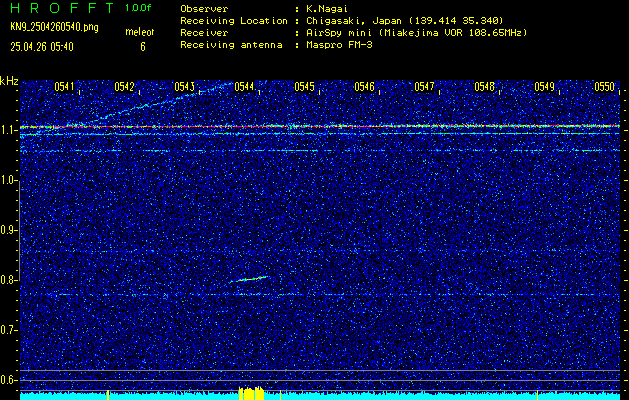Select the Chigasaki, Japan location value
The height and width of the screenshot is (400, 629).
[404, 20]
